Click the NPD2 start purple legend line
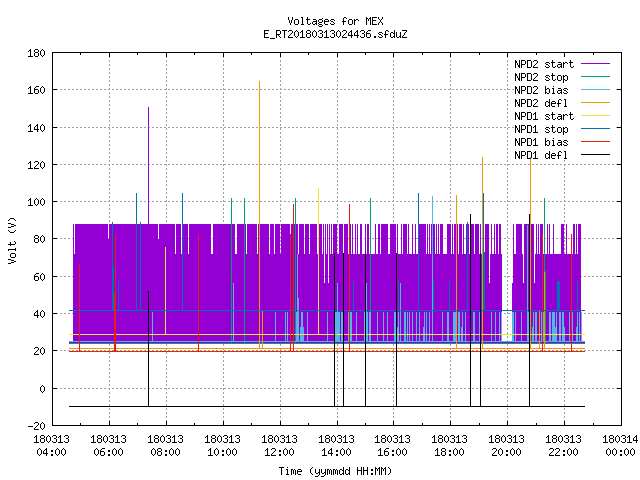640x480 pixels. coord(595,64)
